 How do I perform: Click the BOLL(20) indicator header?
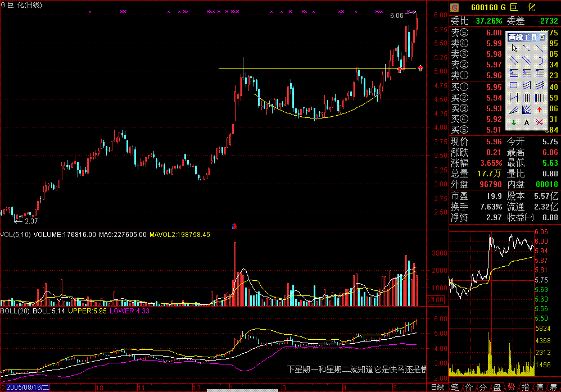(x=15, y=311)
